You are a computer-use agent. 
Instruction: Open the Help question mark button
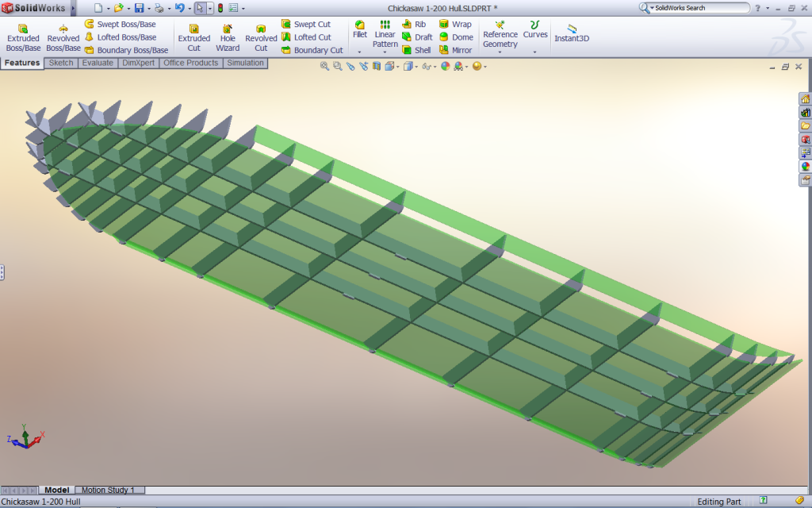tap(757, 8)
